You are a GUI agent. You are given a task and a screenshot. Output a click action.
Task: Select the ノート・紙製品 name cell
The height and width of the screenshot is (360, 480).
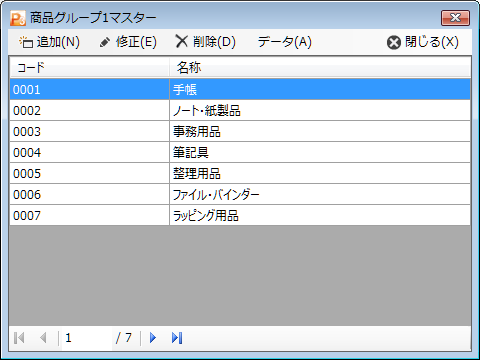pos(320,110)
